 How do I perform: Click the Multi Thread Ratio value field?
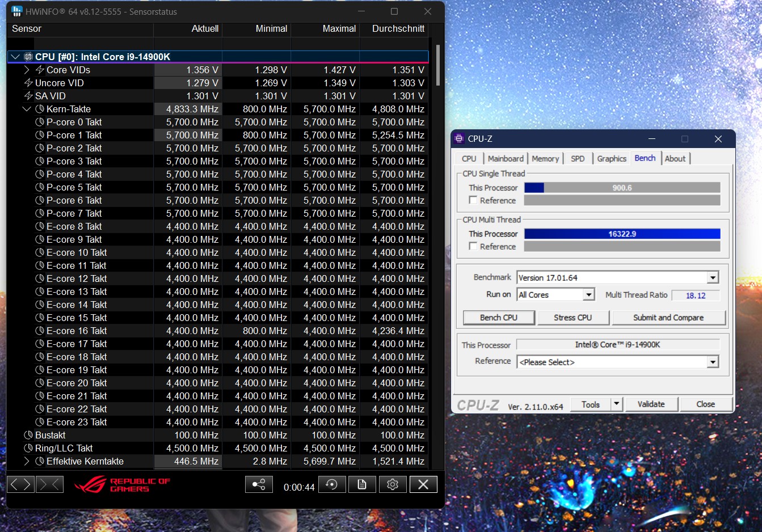(696, 295)
